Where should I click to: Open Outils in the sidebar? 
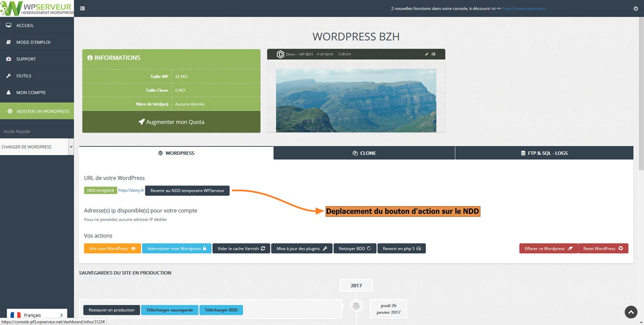coord(37,76)
